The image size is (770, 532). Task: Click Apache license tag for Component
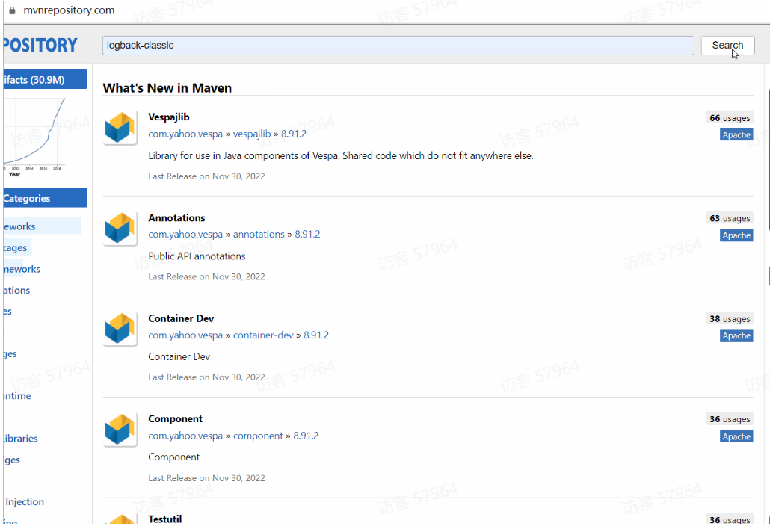tap(736, 437)
